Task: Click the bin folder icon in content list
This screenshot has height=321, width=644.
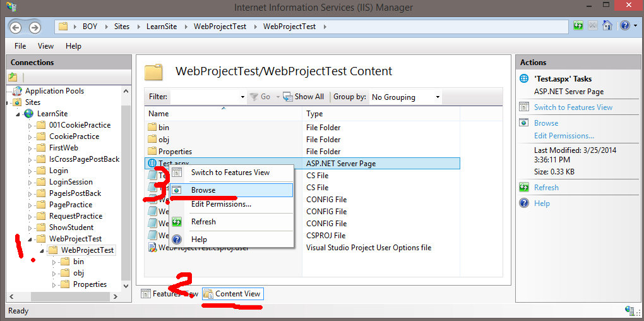Action: click(152, 128)
